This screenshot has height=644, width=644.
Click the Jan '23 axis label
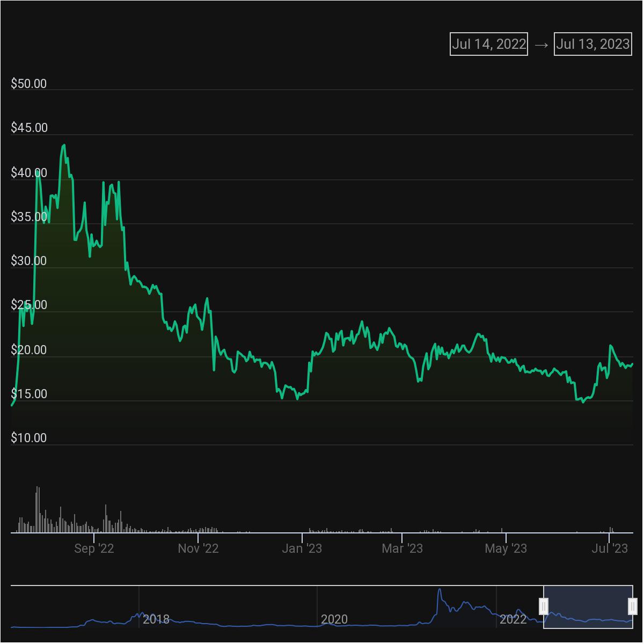coord(302,548)
